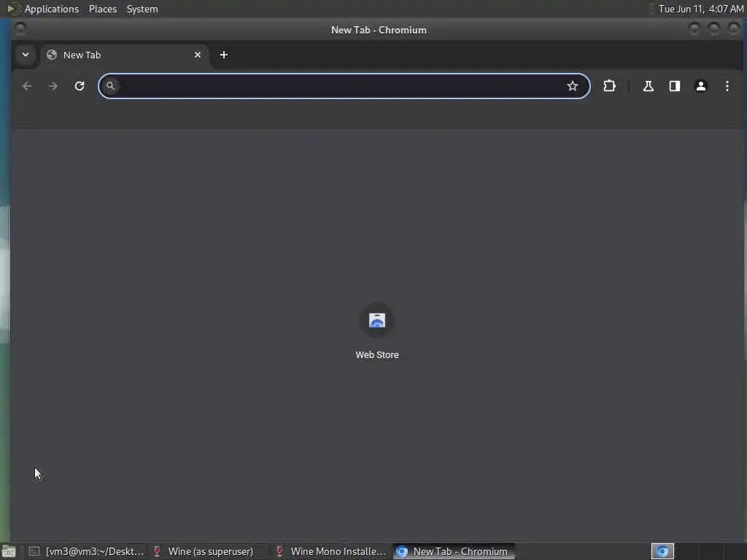747x560 pixels.
Task: Click the search icon in address bar
Action: (x=111, y=86)
